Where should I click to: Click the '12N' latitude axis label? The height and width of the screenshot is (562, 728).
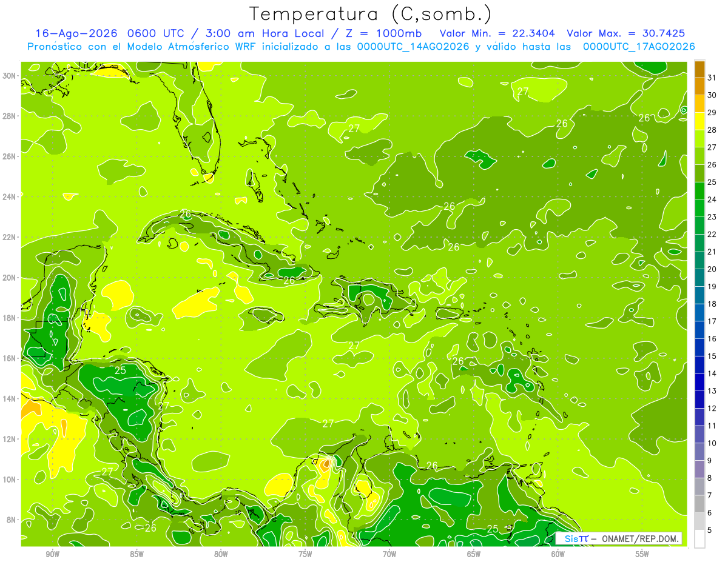click(x=10, y=439)
